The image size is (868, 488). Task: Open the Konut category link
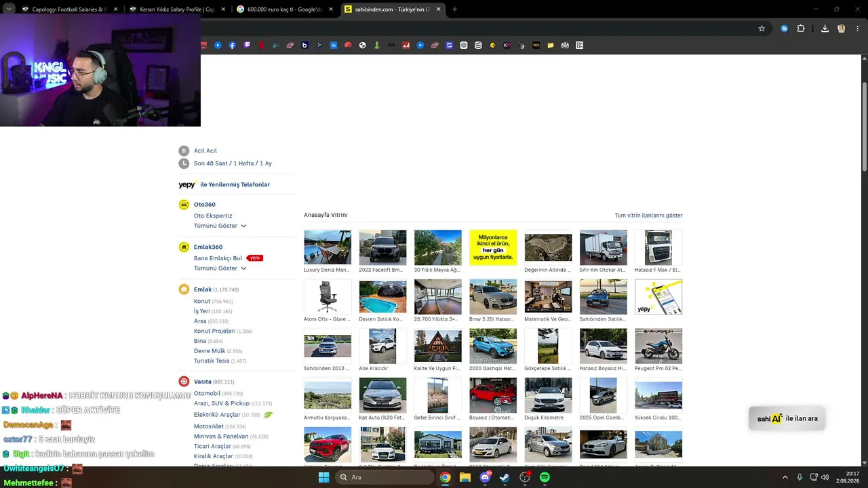tap(202, 301)
